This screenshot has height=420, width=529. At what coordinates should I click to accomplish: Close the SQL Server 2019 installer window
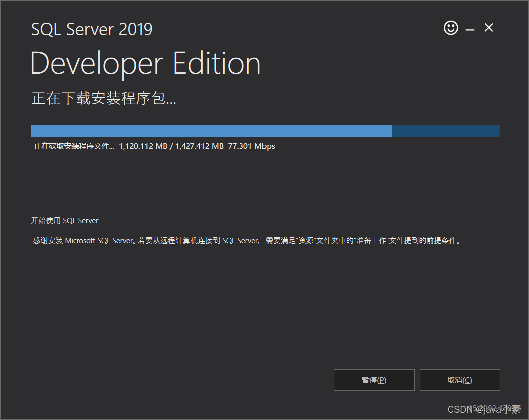pyautogui.click(x=489, y=28)
